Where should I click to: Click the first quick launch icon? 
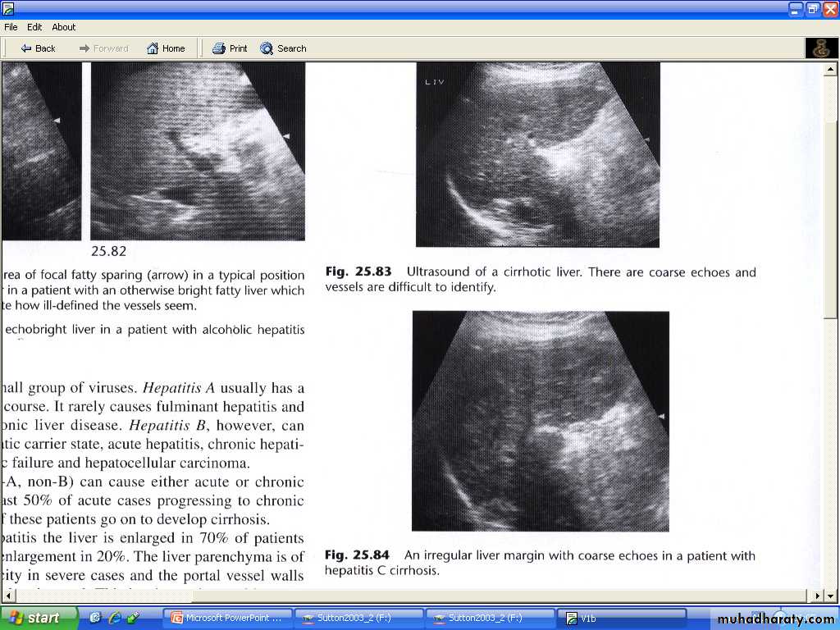pyautogui.click(x=96, y=618)
